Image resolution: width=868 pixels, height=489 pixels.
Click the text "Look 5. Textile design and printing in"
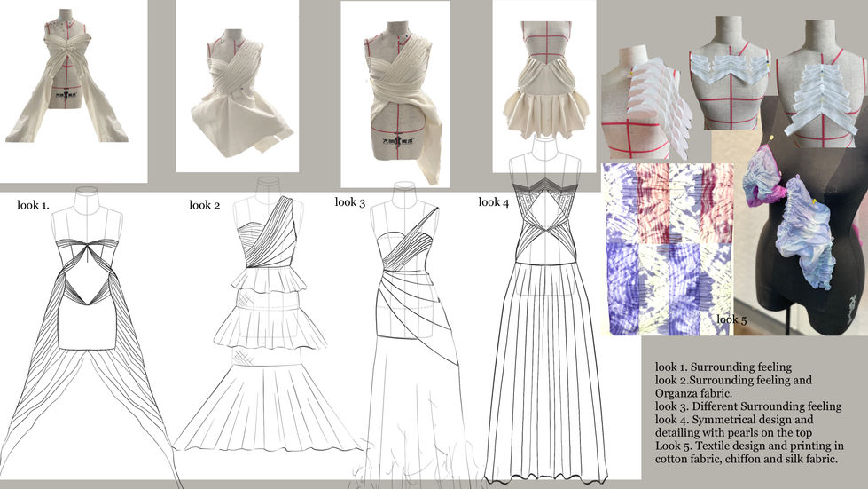coord(749,446)
